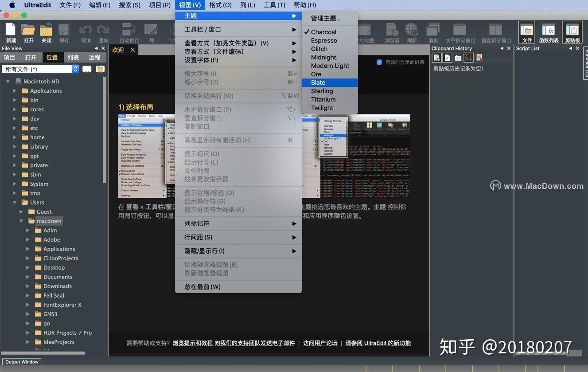The width and height of the screenshot is (588, 372).
Task: Open a file using the 打开 toolbar icon
Action: point(28,32)
